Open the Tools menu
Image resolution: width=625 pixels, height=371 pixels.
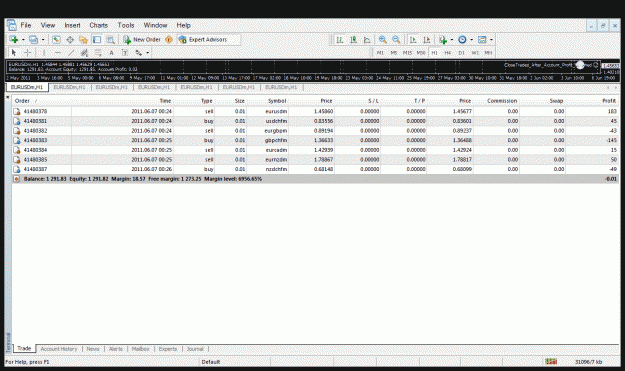tap(126, 25)
